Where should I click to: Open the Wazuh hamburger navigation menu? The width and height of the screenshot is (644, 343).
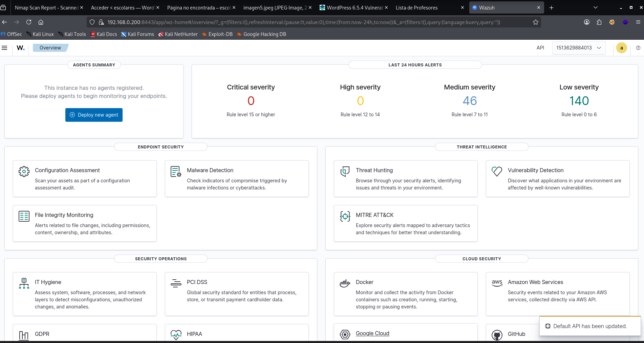[x=4, y=48]
